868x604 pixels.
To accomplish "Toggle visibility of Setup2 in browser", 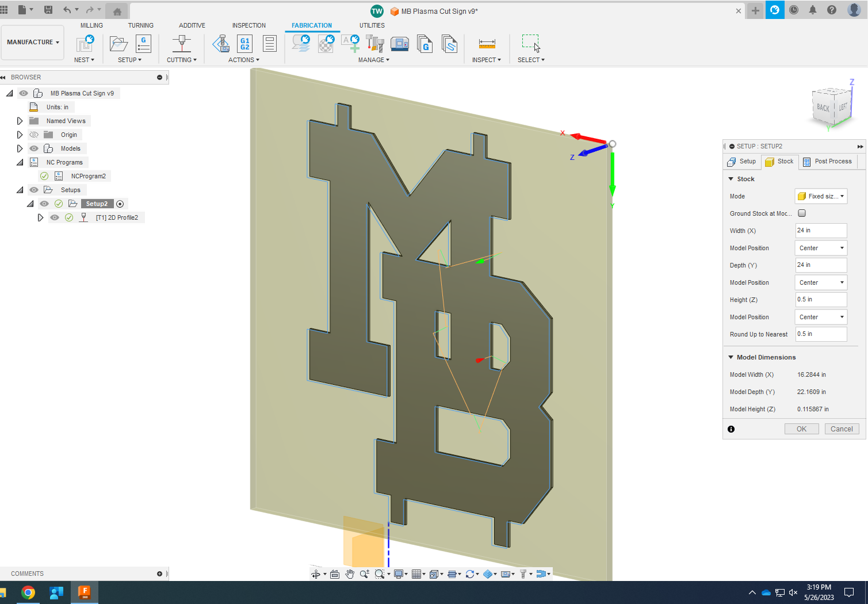I will pos(44,203).
